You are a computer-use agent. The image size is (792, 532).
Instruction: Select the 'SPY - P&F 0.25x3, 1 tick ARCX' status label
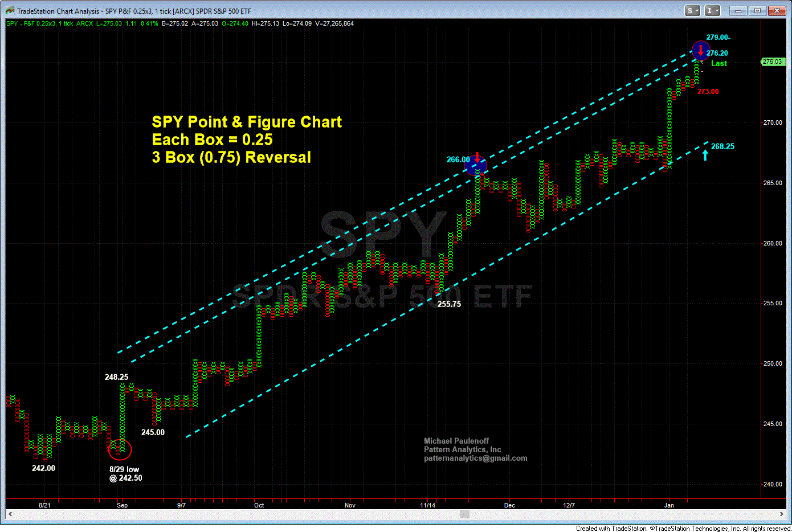tap(50, 23)
